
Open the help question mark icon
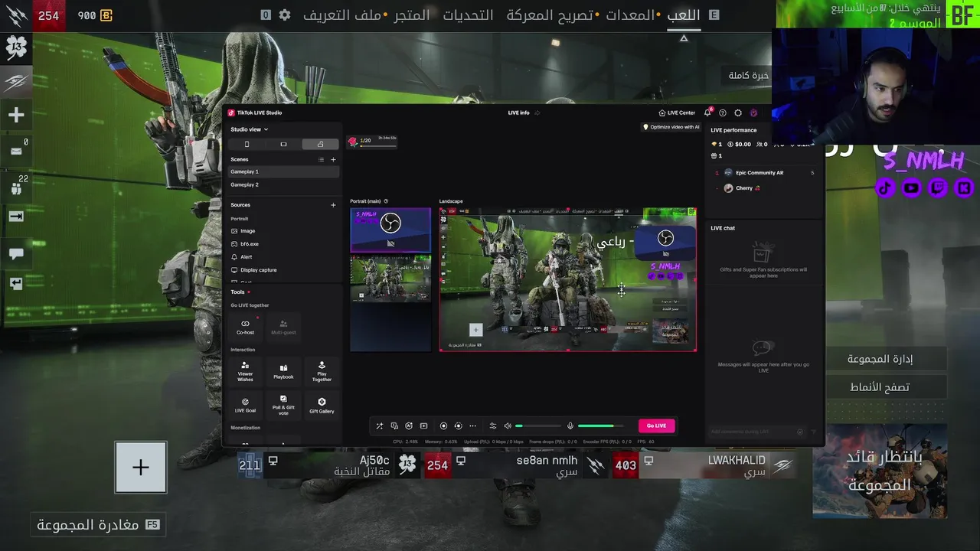coord(723,112)
